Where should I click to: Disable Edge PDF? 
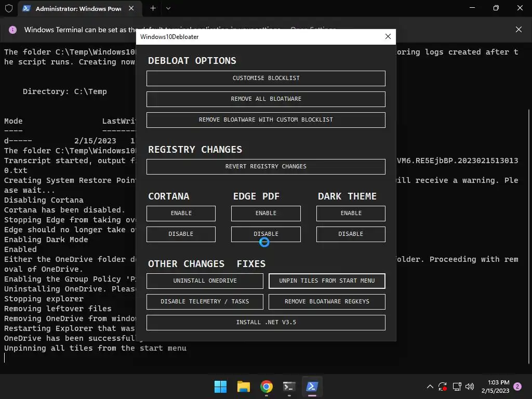click(x=265, y=234)
